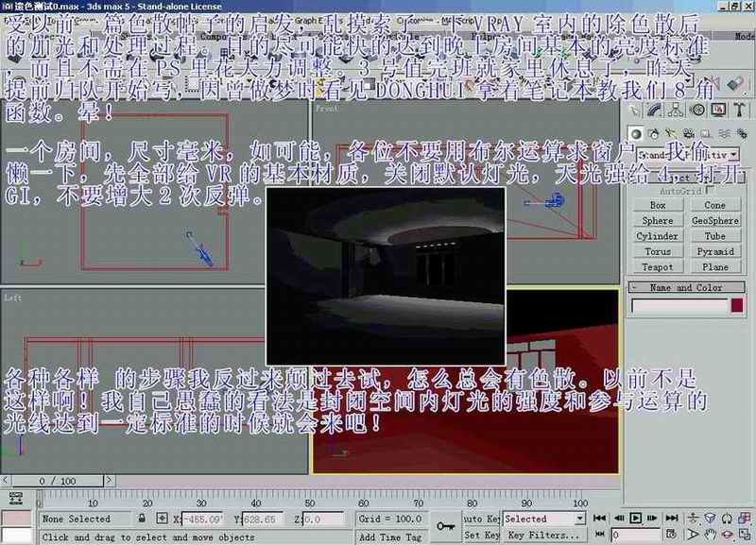The height and width of the screenshot is (545, 756).
Task: Toggle Auto Key animation mode
Action: pyautogui.click(x=481, y=519)
